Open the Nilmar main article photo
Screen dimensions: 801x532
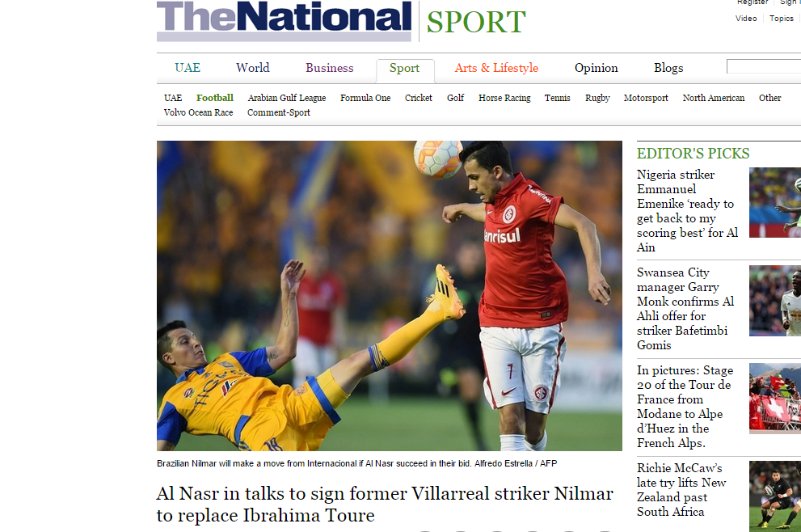pos(390,296)
